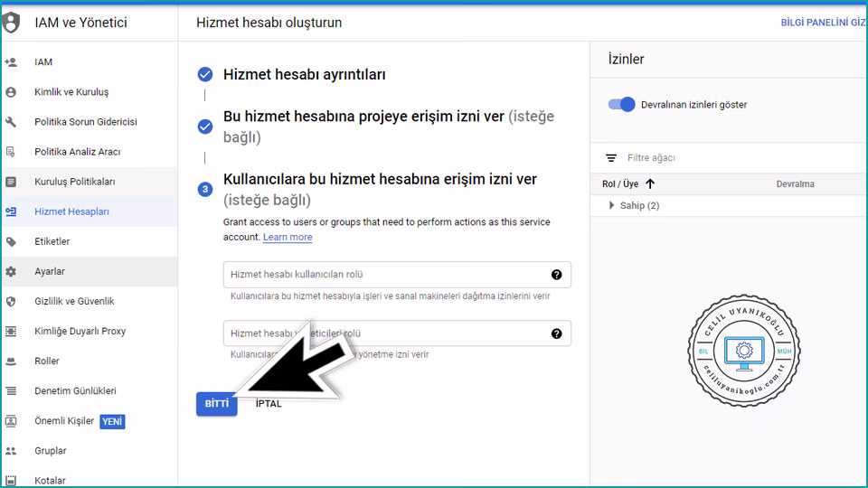868x488 pixels.
Task: Click the Politika Analiz Aracı document icon
Action: click(x=11, y=152)
